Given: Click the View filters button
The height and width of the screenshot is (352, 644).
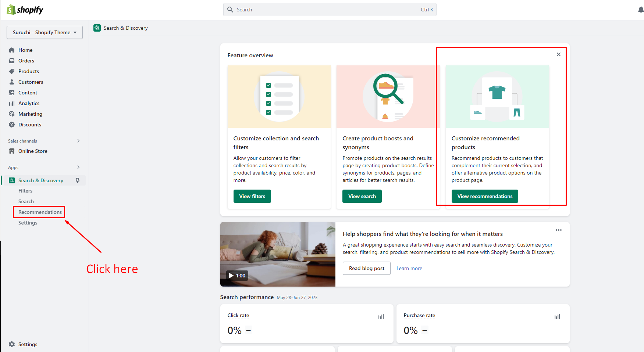Looking at the screenshot, I should pos(252,196).
